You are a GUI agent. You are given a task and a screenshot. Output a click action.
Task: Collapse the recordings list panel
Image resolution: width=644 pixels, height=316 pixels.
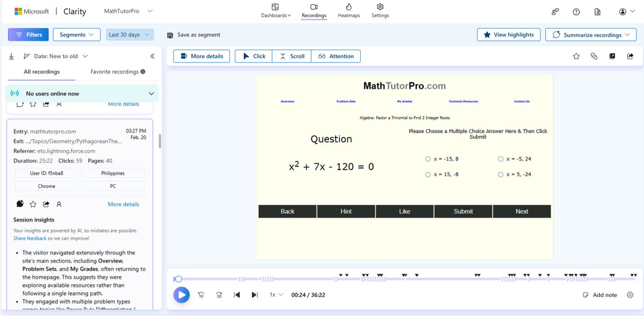click(152, 56)
